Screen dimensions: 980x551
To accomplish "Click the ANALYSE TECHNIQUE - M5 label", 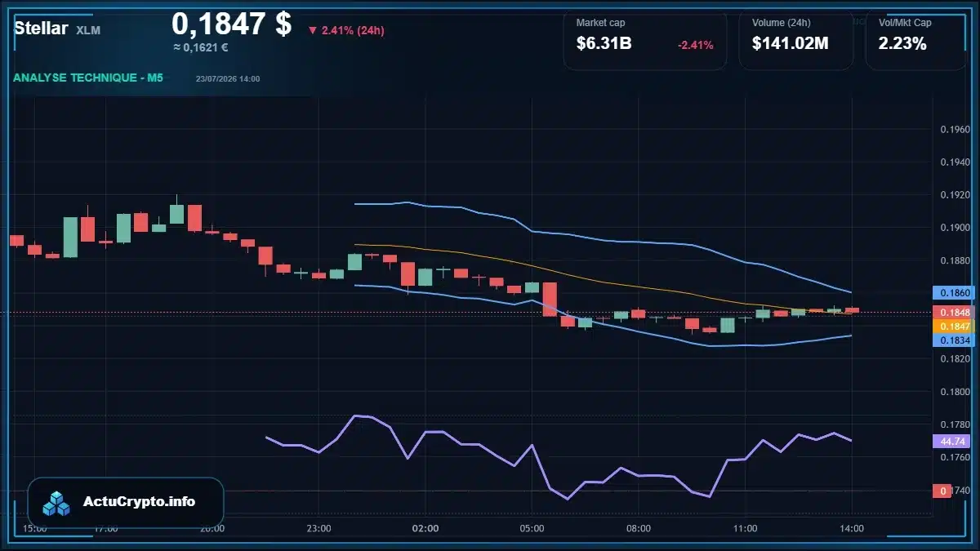I will (x=88, y=78).
